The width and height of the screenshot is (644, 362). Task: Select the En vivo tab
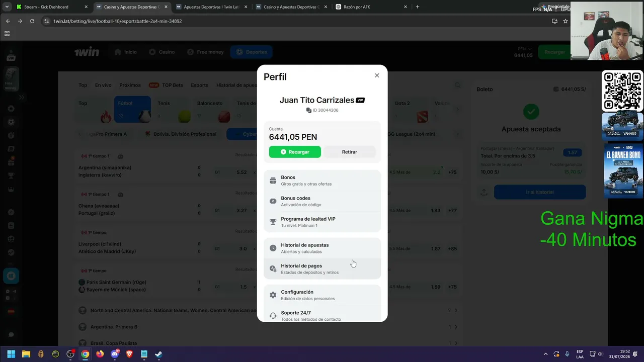[103, 85]
